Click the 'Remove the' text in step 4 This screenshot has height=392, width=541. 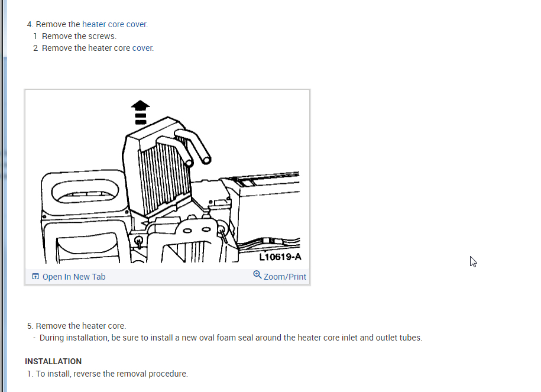[58, 24]
